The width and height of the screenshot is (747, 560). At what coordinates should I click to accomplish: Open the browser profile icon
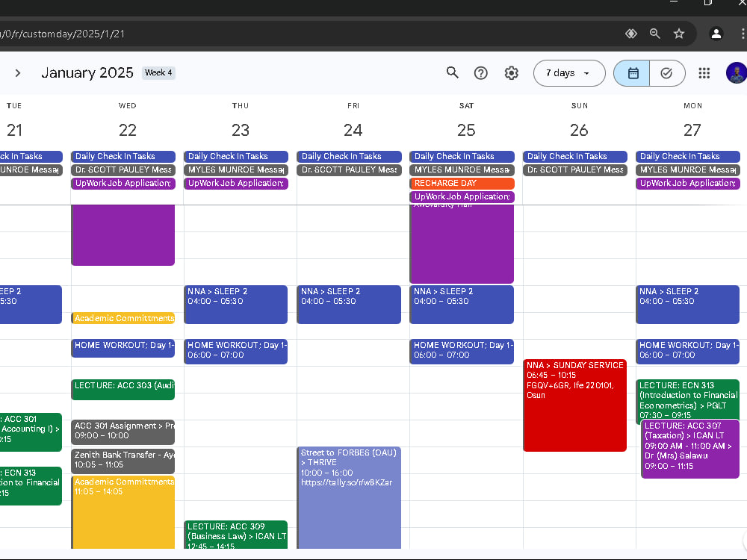pos(716,34)
